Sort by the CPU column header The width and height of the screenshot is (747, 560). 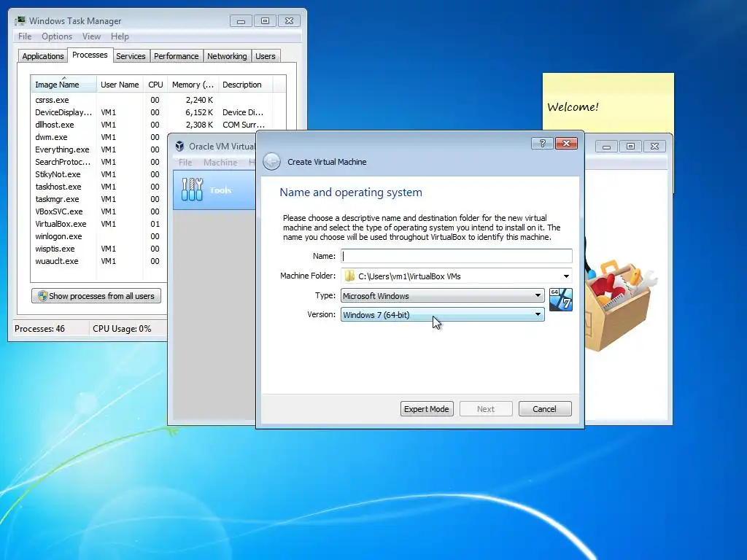point(155,85)
